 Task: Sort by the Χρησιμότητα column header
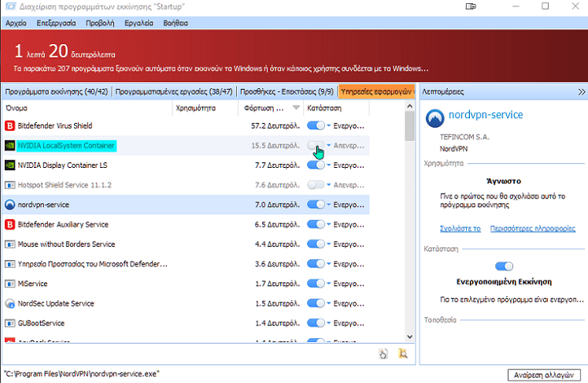coord(205,108)
